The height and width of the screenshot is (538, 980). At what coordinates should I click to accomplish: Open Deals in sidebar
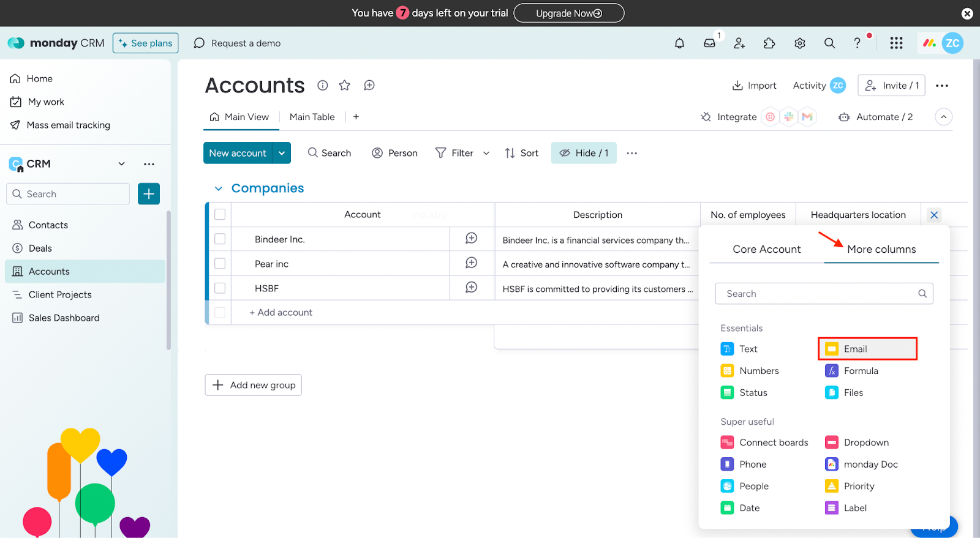85,248
